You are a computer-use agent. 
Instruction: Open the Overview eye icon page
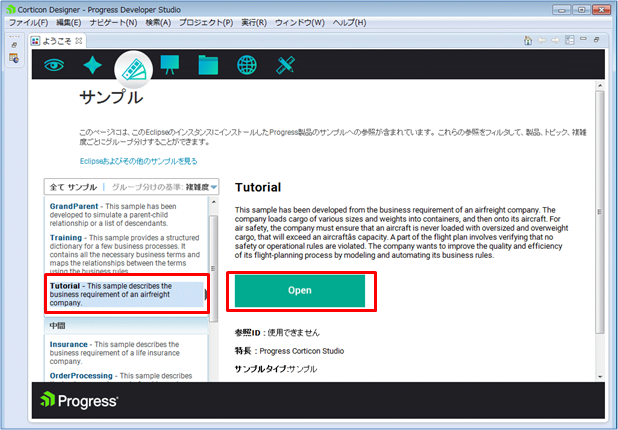tap(54, 64)
